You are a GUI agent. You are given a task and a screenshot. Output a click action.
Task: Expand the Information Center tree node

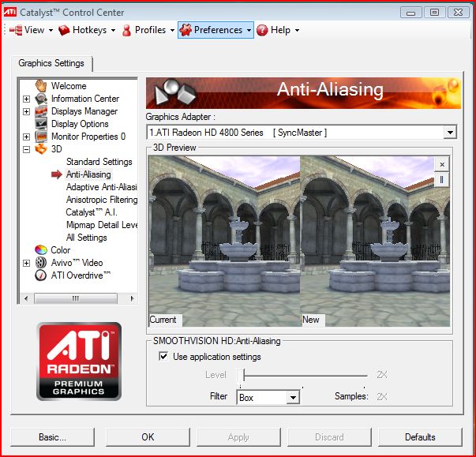(26, 99)
